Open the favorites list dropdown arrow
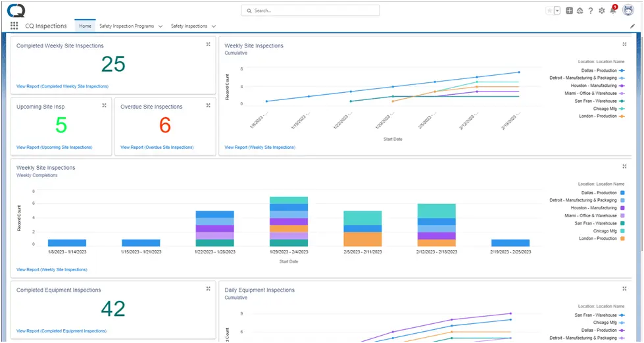644x343 pixels. coord(557,11)
